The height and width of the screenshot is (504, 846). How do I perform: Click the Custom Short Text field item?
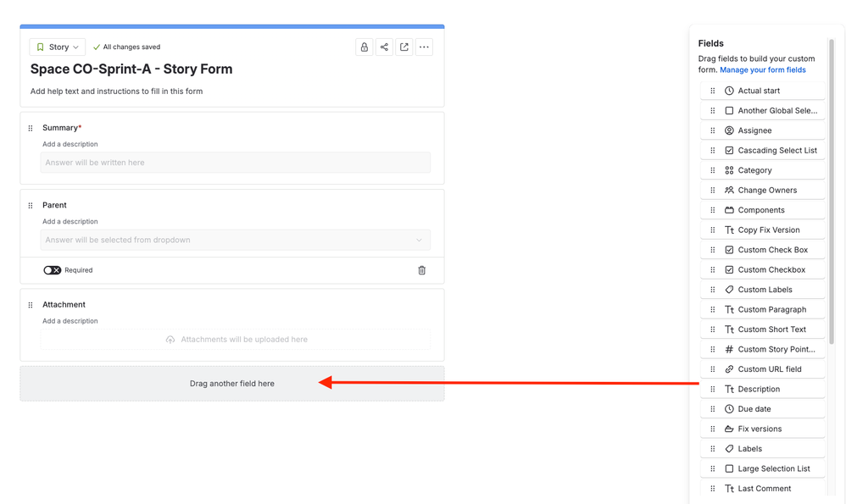point(762,330)
